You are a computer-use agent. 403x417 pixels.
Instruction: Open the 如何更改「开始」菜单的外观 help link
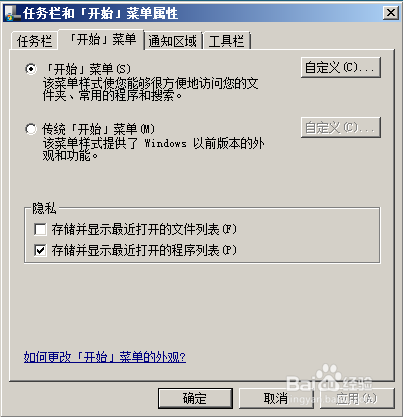point(105,357)
